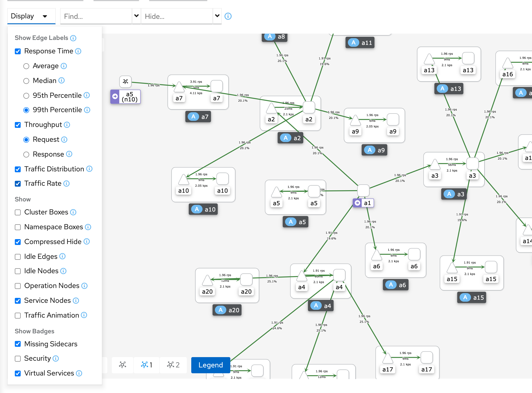Click the a10 app badge
The width and height of the screenshot is (532, 393).
203,209
